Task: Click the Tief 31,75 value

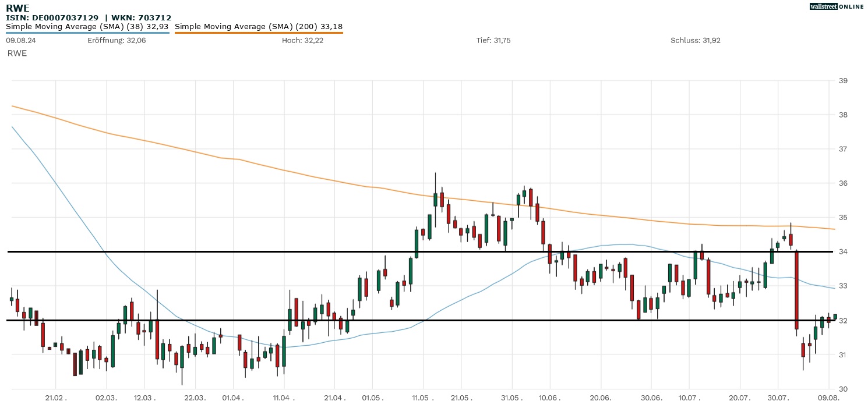Action: pyautogui.click(x=493, y=40)
